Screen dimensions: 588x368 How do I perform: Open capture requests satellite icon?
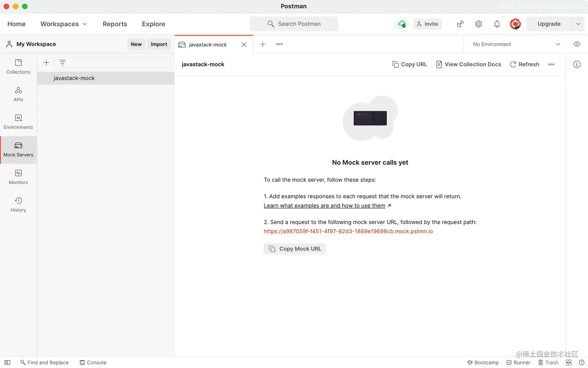click(x=460, y=24)
